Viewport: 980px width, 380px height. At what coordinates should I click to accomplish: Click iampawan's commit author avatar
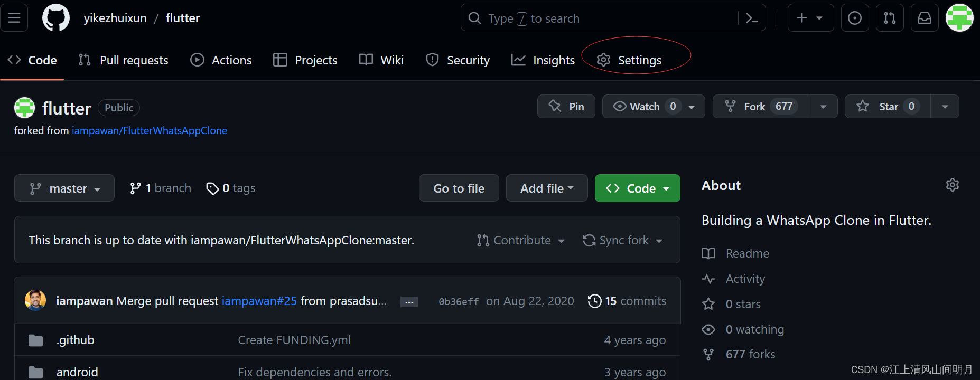[35, 300]
